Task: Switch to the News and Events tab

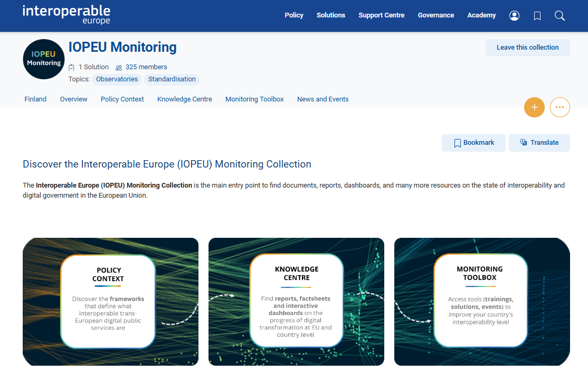Action: [323, 99]
